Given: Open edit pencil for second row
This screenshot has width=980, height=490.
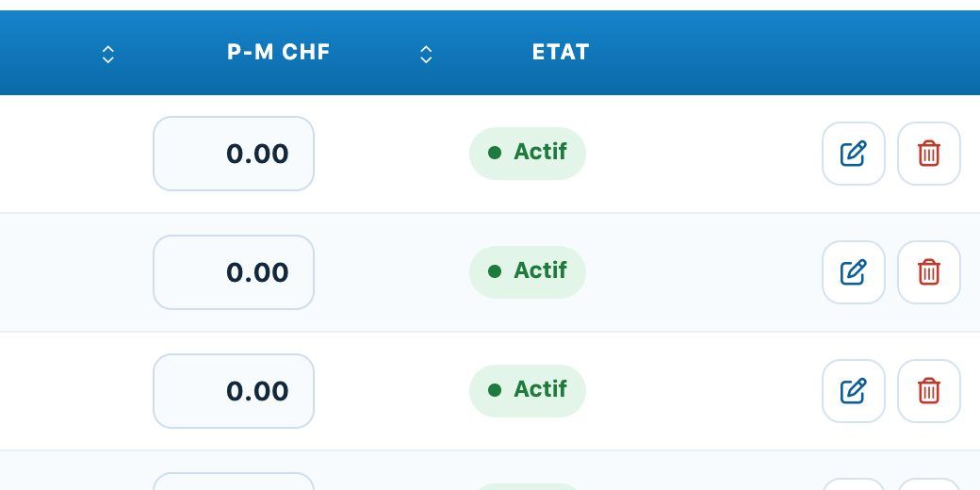Looking at the screenshot, I should (x=853, y=272).
